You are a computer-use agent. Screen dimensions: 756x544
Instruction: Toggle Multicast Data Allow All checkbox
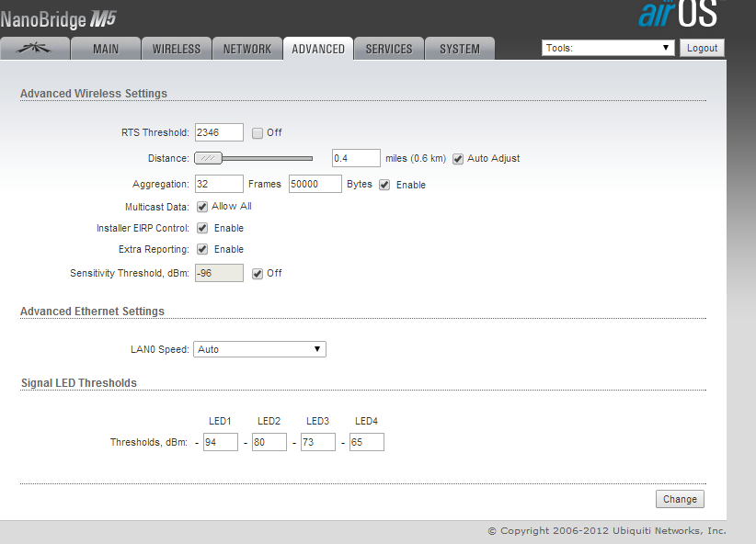tap(202, 207)
